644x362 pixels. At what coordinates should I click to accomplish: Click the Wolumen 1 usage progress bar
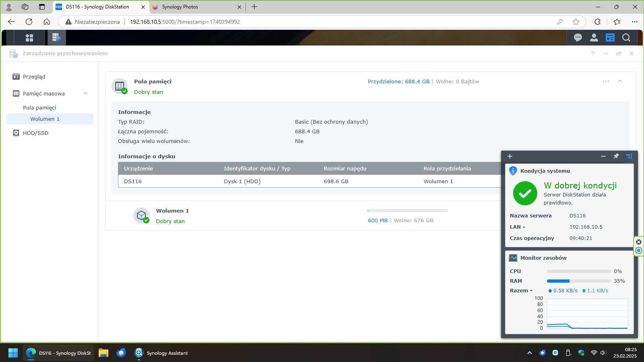tap(408, 211)
